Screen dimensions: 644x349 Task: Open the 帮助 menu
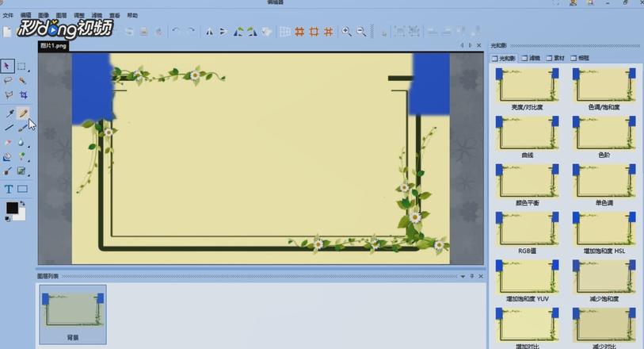pos(132,16)
